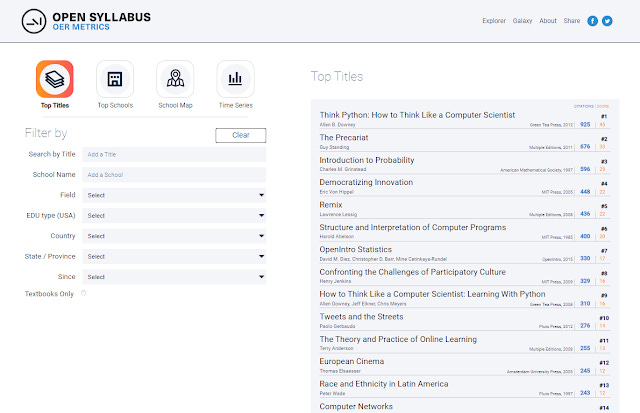Click author name Harold Abelson
This screenshot has width=640, height=413.
click(x=337, y=236)
